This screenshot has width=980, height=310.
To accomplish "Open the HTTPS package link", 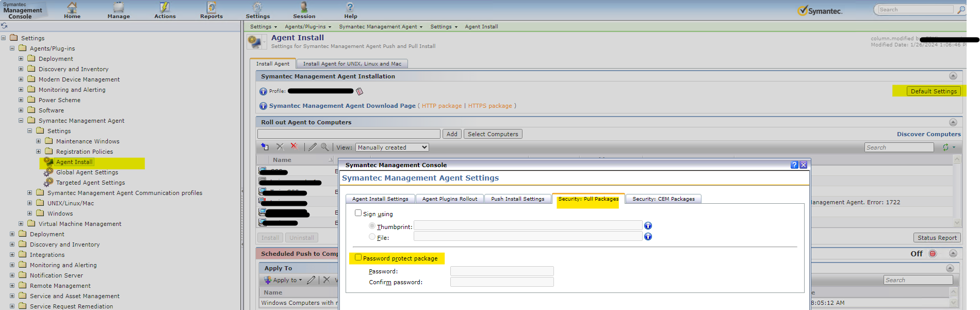I will (489, 106).
